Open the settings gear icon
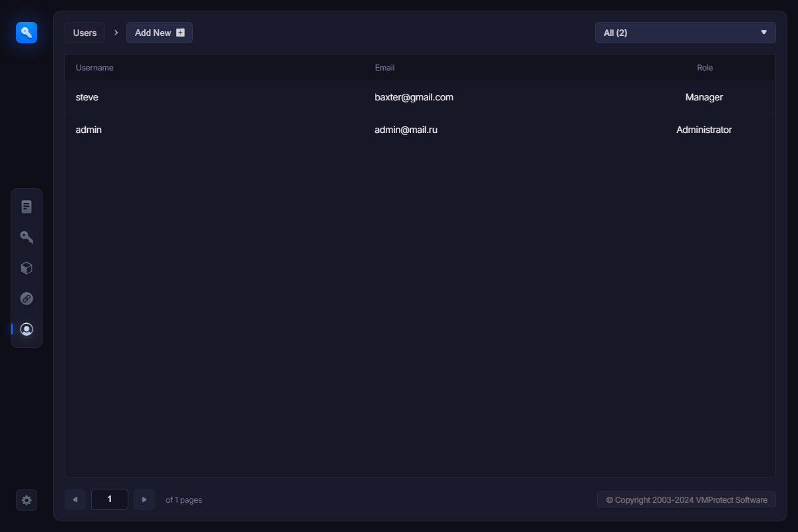The width and height of the screenshot is (798, 532). [x=27, y=500]
